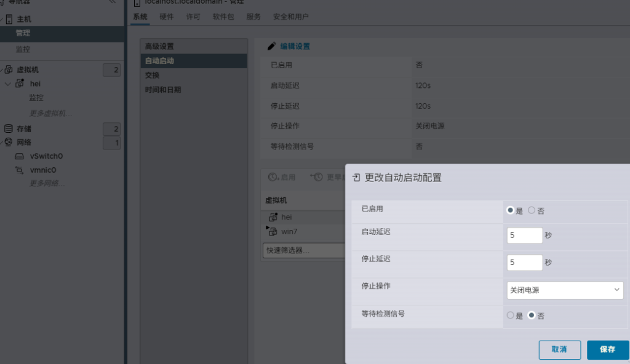The image size is (630, 364).
Task: Switch to the 硬件 tab
Action: pyautogui.click(x=166, y=17)
